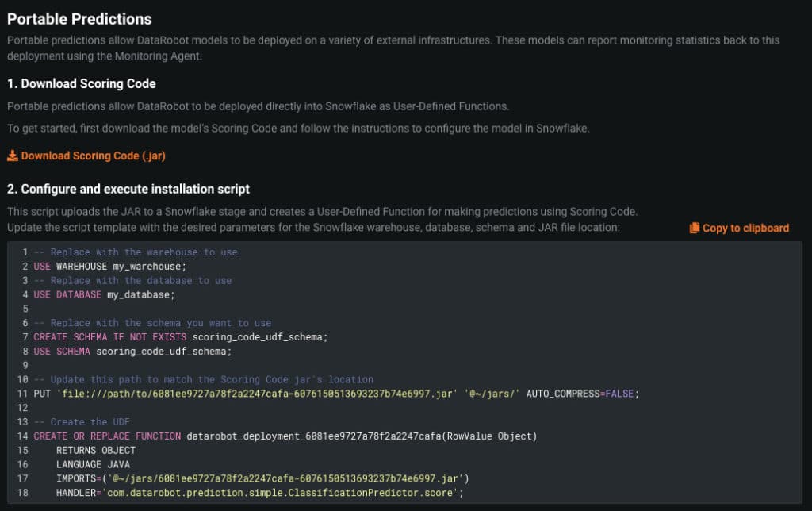Click the comment '-- Create the UDF'
The height and width of the screenshot is (511, 812).
82,422
